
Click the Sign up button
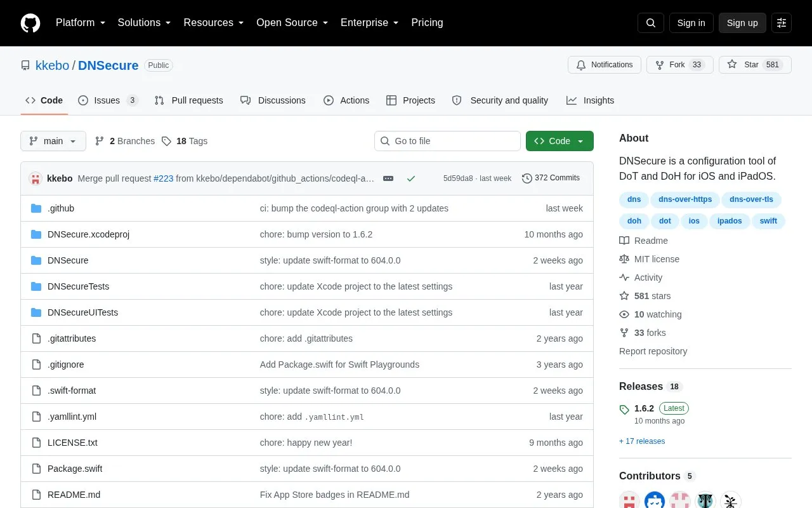[x=742, y=23]
